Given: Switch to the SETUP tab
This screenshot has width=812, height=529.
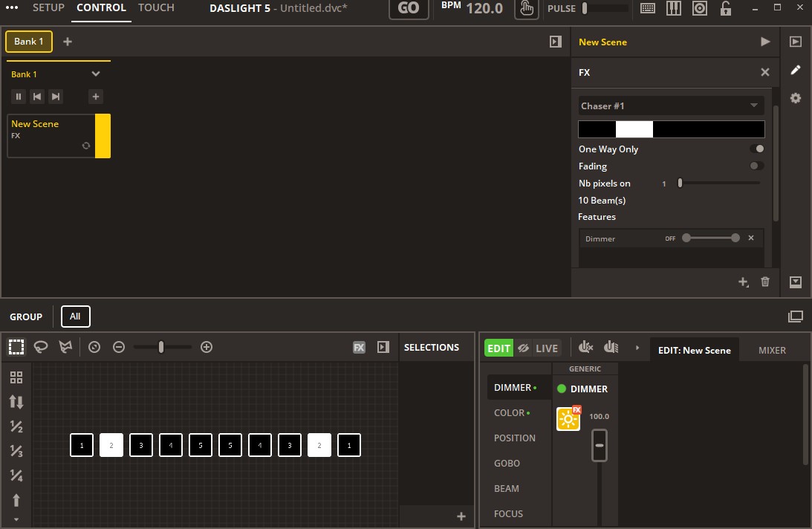Looking at the screenshot, I should coord(48,7).
